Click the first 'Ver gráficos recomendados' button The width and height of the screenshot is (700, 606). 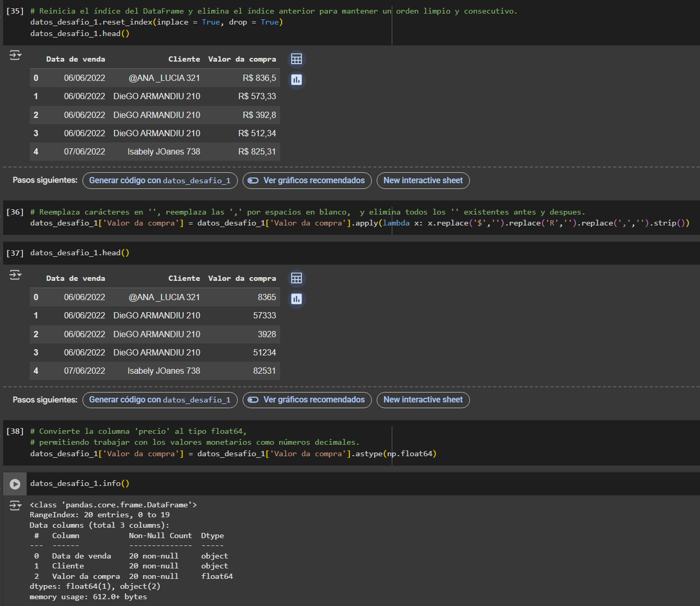tap(307, 181)
